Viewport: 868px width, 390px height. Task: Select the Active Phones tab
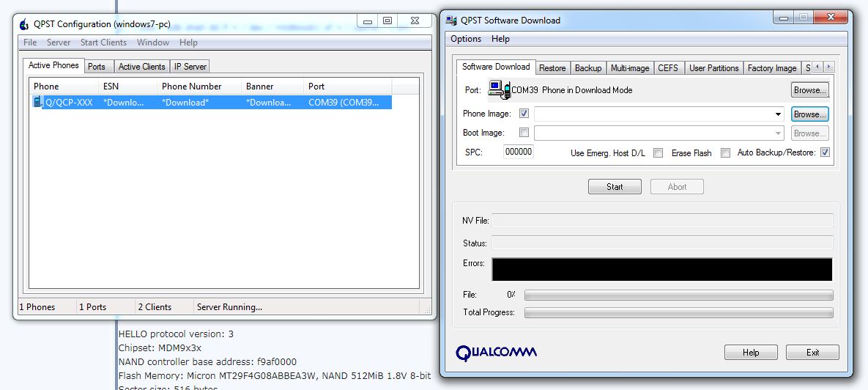53,65
